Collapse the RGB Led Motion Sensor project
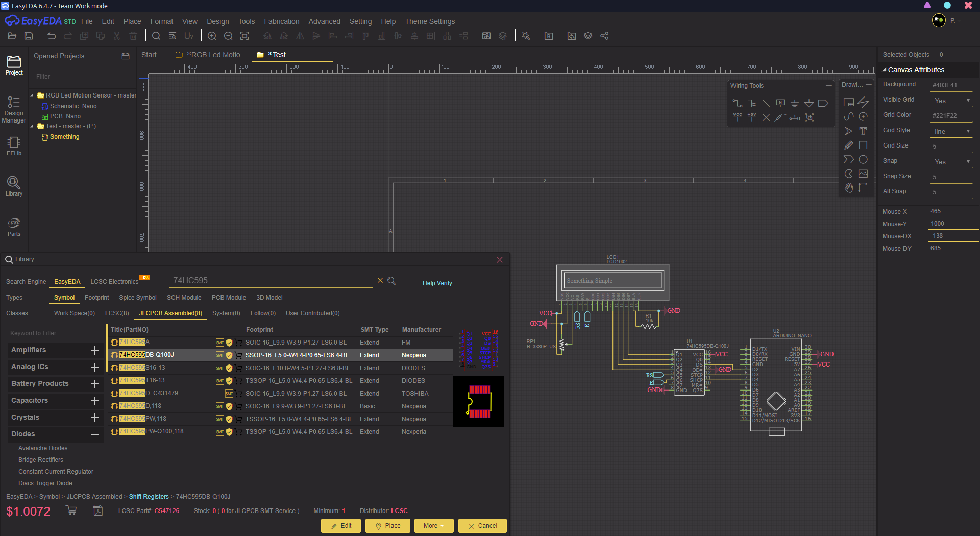980x536 pixels. (32, 95)
